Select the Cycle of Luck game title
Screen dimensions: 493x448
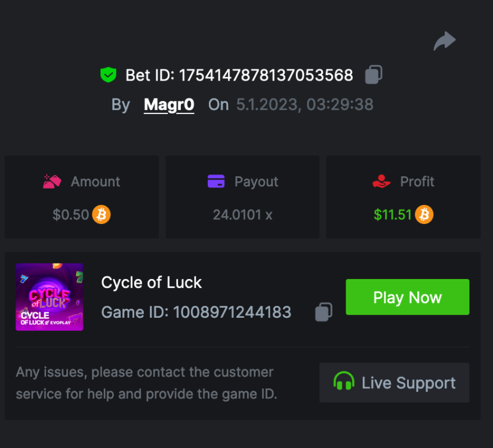(x=152, y=282)
